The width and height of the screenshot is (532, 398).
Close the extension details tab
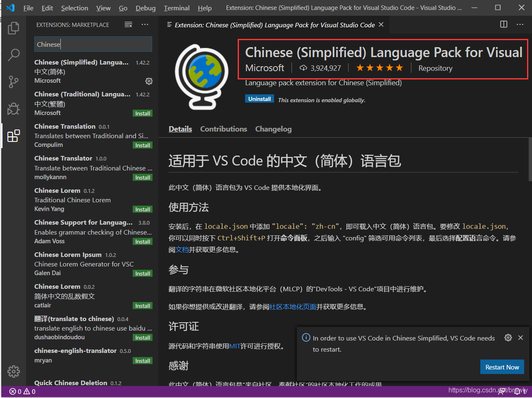click(x=381, y=25)
